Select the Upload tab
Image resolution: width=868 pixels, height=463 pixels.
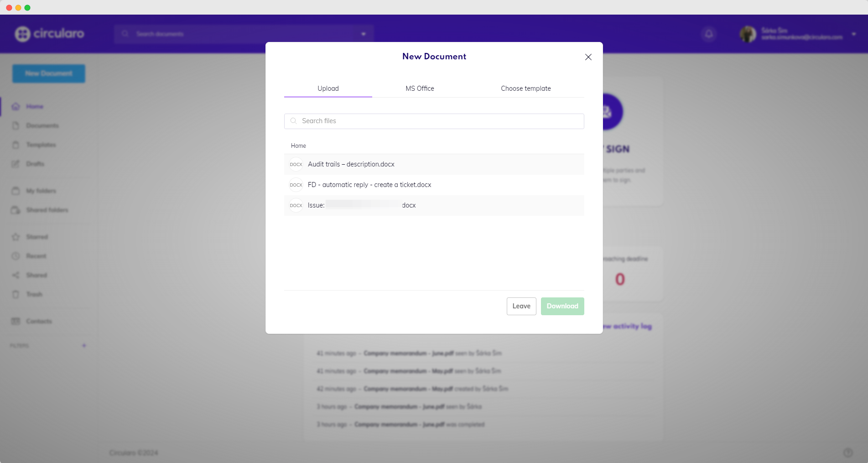pyautogui.click(x=328, y=88)
